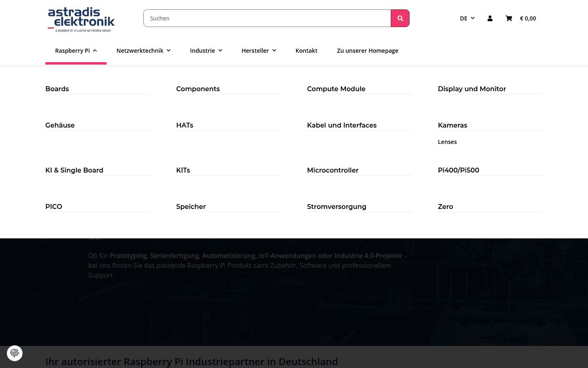
Task: Expand the Hersteller menu
Action: [259, 51]
